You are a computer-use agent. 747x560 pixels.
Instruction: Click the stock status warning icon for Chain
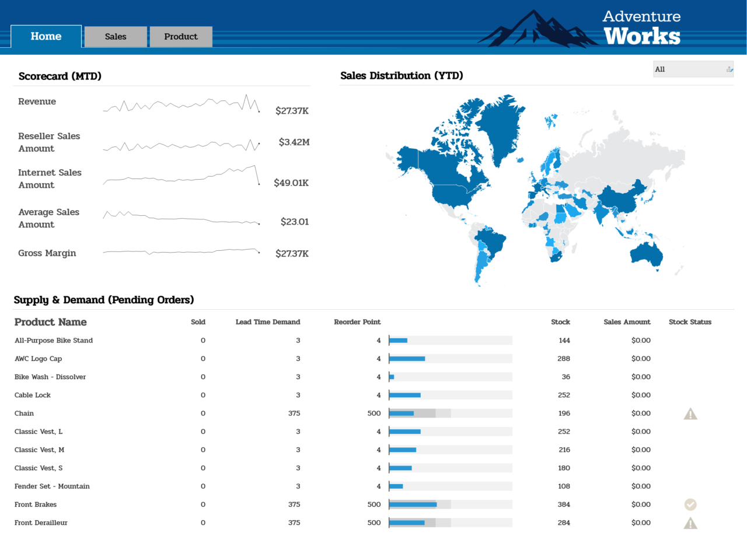pos(690,413)
